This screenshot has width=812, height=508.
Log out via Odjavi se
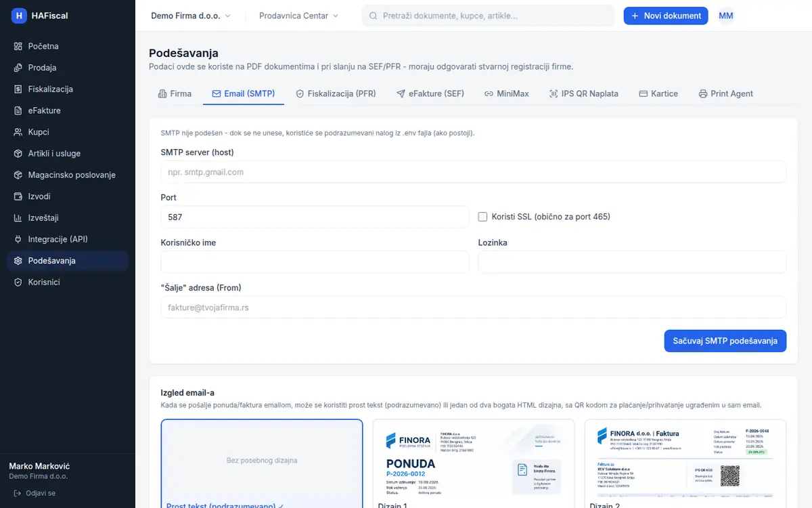(x=35, y=493)
